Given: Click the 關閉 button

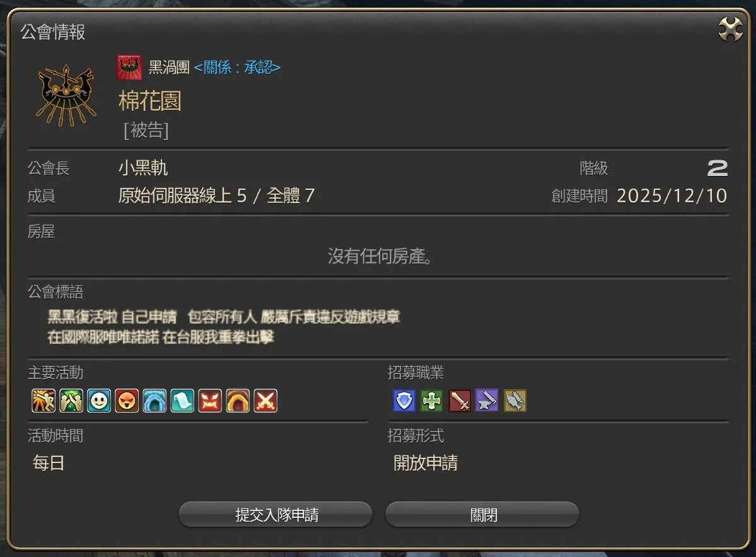Looking at the screenshot, I should tap(482, 515).
